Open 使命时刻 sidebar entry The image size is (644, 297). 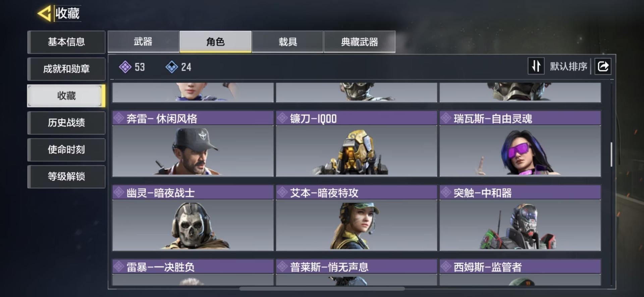pyautogui.click(x=66, y=150)
